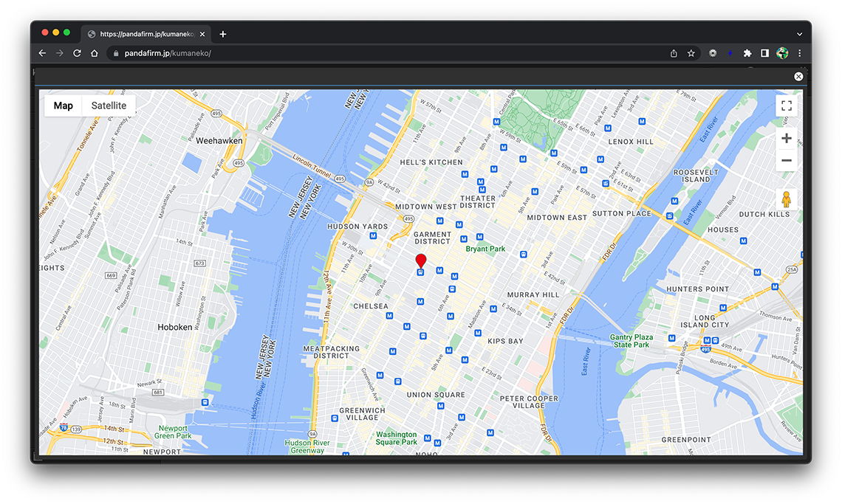Open Chrome's three-dot menu
Image resolution: width=842 pixels, height=504 pixels.
pos(799,53)
